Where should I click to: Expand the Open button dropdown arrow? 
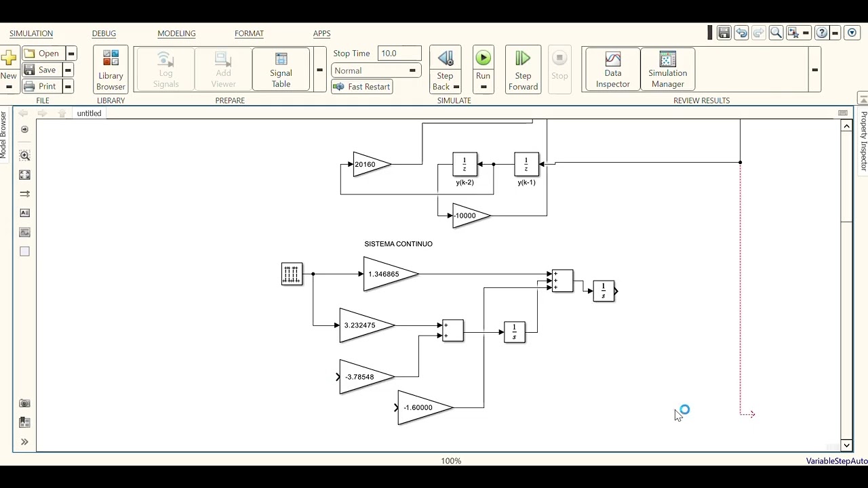[x=71, y=54]
